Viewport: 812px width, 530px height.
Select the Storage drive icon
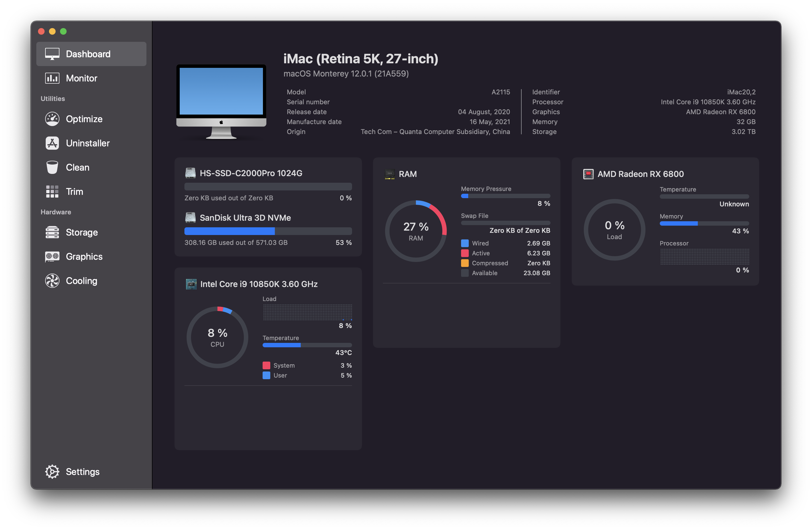pyautogui.click(x=52, y=232)
